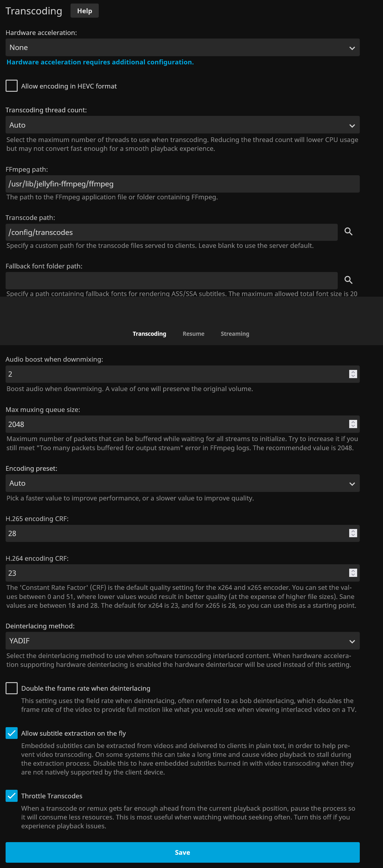The image size is (383, 868).
Task: Open hardware acceleration additional configuration link
Action: (x=100, y=62)
